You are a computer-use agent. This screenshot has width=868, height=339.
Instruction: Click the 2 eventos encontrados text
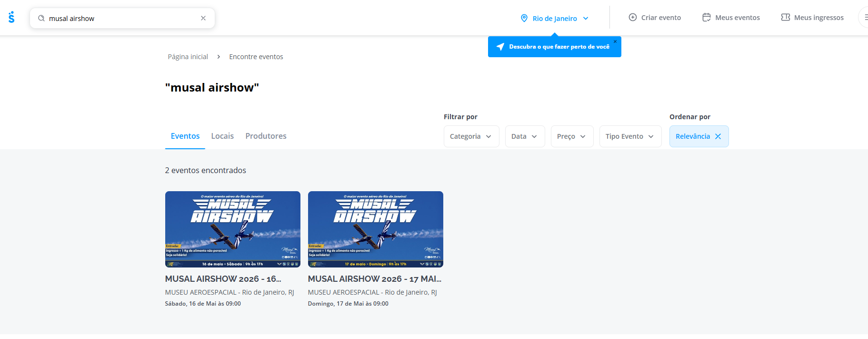click(x=206, y=170)
